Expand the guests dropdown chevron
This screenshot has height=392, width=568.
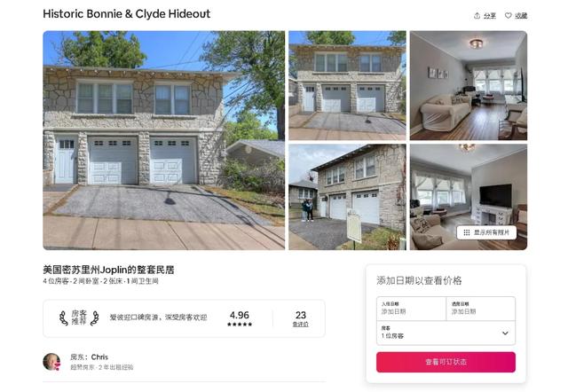pos(505,333)
